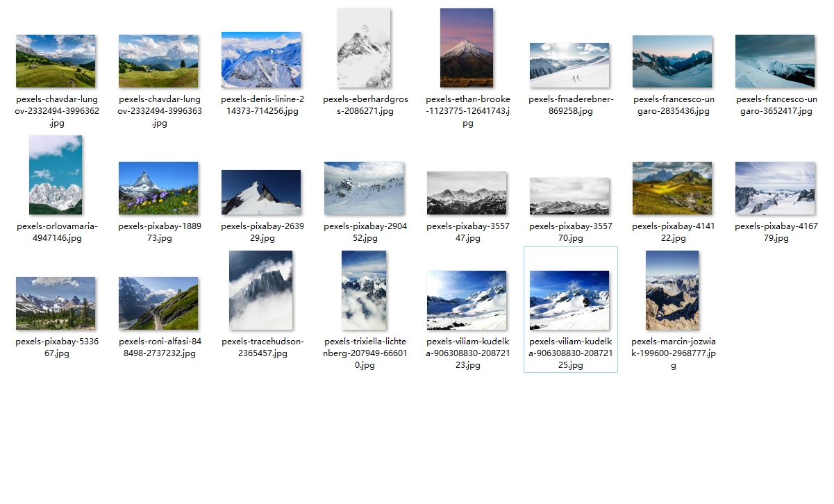Click the pexels-pixabay-355747.jpg file
Viewport: 834px width, 504px height.
pyautogui.click(x=467, y=193)
